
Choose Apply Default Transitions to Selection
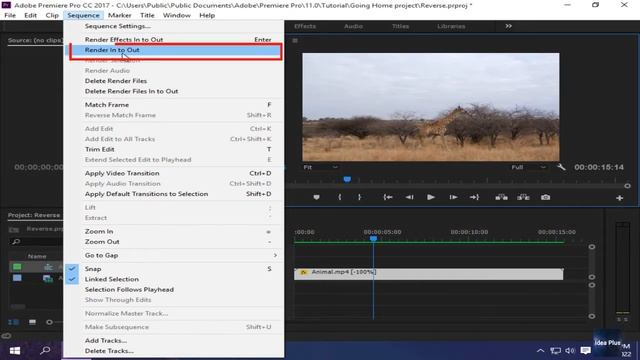click(174, 194)
